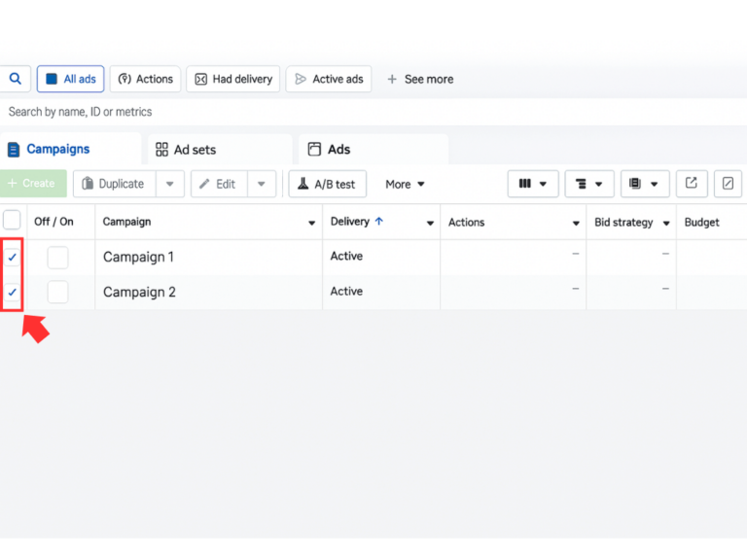The image size is (747, 560).
Task: Open the breakdown dropdown icon
Action: tap(589, 184)
